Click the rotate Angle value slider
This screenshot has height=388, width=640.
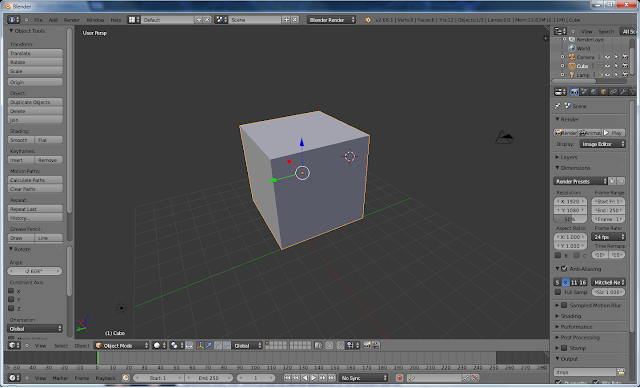[35, 271]
